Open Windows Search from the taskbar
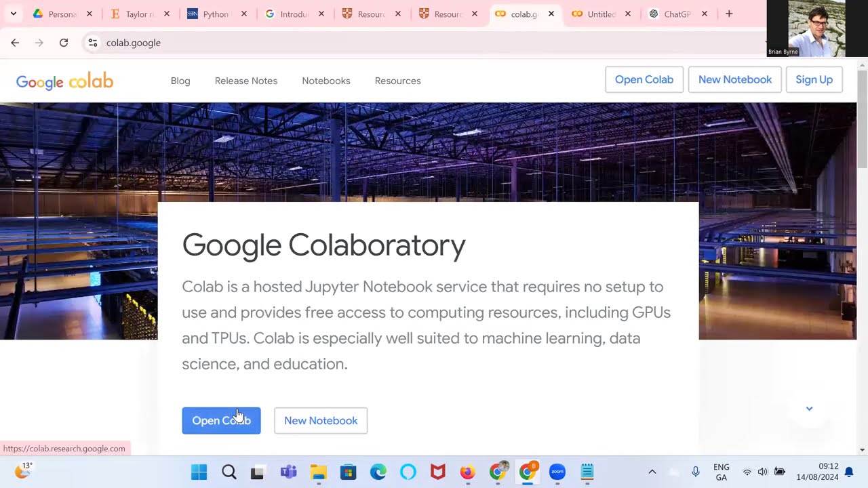Image resolution: width=868 pixels, height=488 pixels. point(229,472)
